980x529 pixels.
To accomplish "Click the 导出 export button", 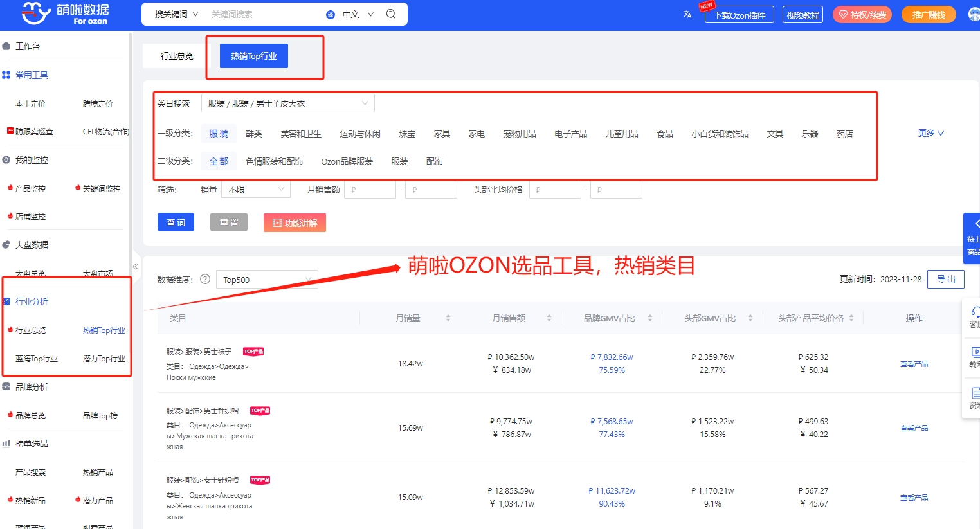I will pyautogui.click(x=945, y=279).
